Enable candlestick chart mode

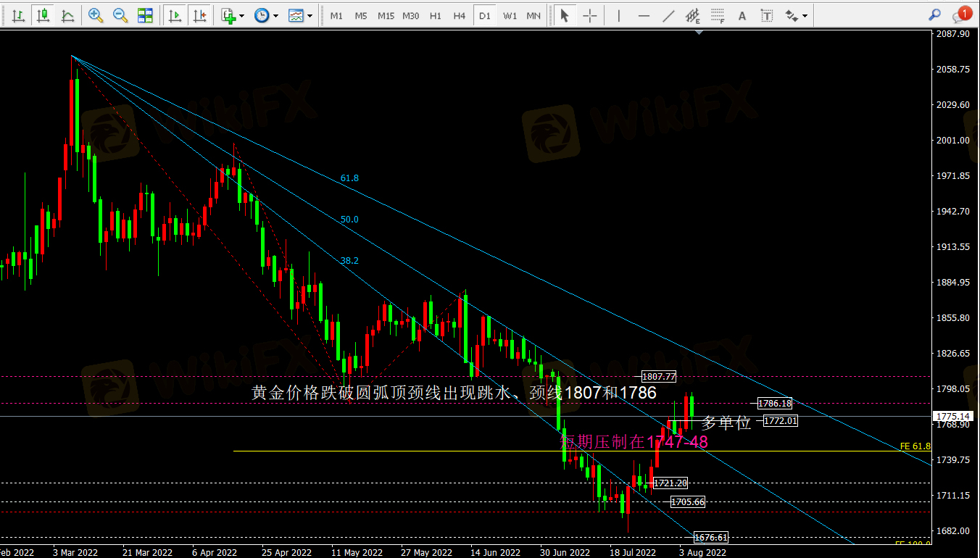pyautogui.click(x=43, y=15)
